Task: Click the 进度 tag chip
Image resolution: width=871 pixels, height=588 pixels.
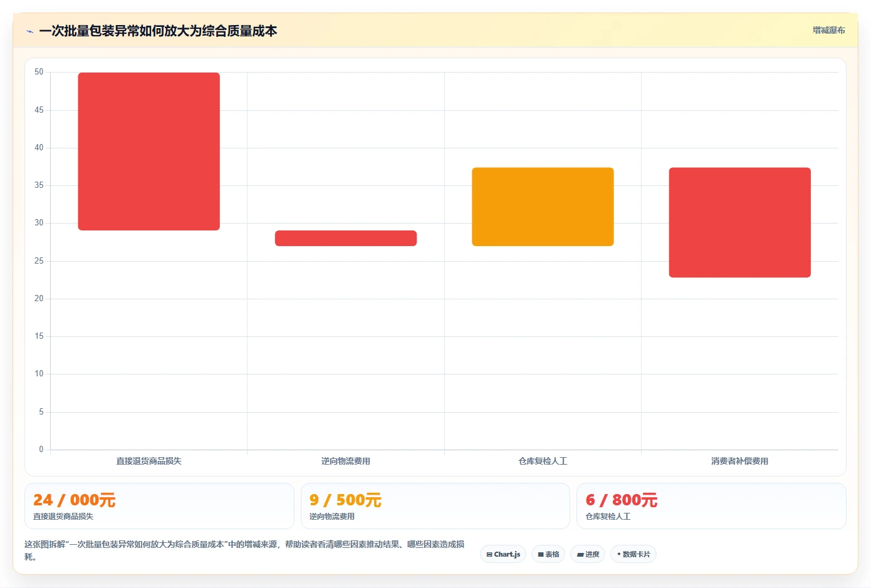Action: click(x=588, y=554)
